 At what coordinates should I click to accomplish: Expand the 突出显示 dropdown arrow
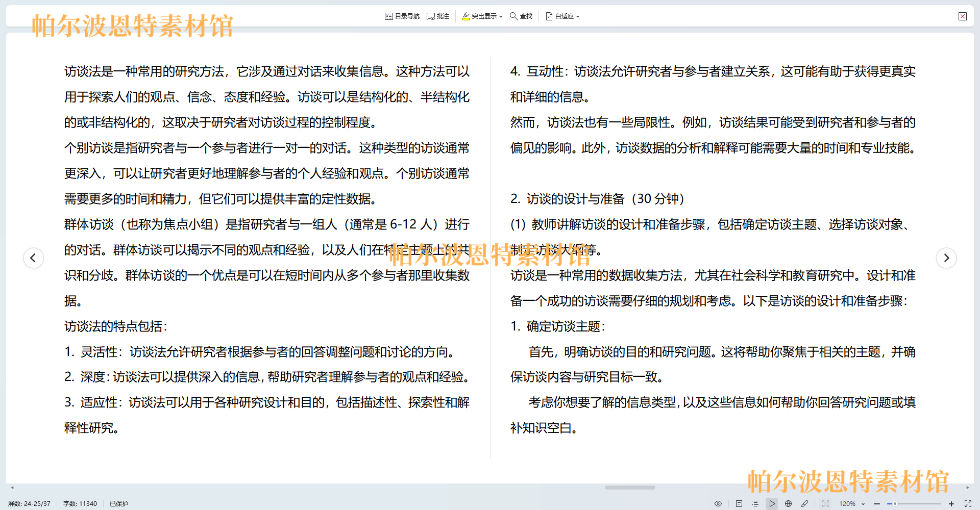coord(501,16)
